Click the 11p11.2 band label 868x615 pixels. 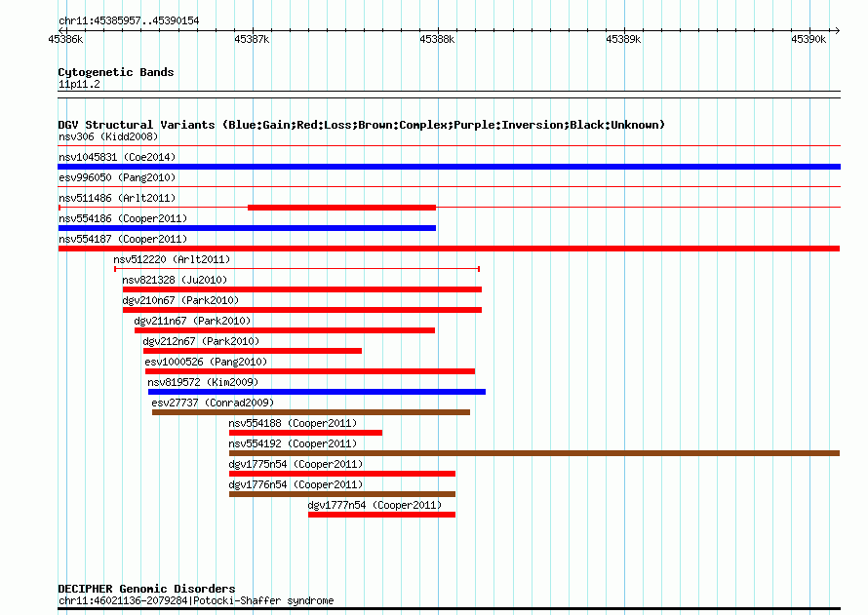click(79, 84)
